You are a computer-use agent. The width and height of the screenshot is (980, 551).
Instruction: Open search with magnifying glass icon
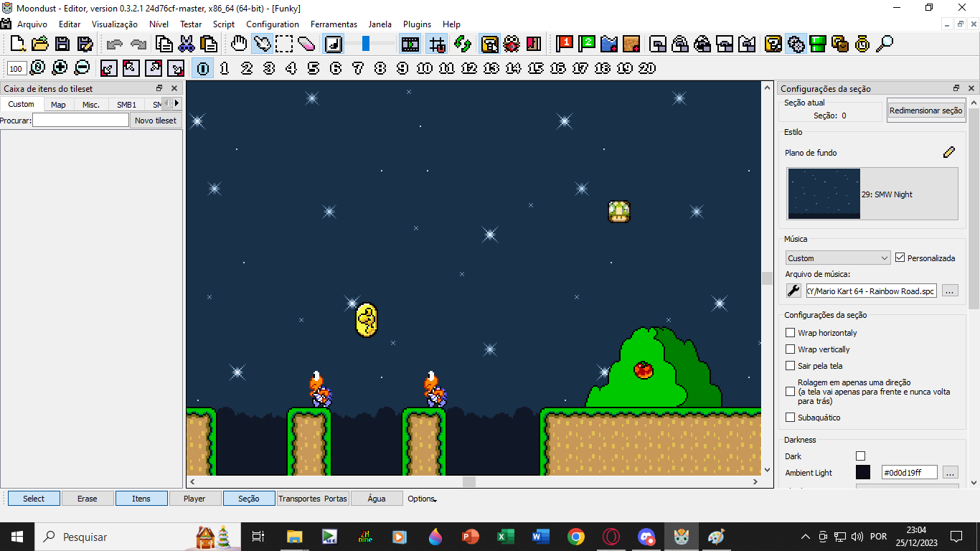pos(885,44)
